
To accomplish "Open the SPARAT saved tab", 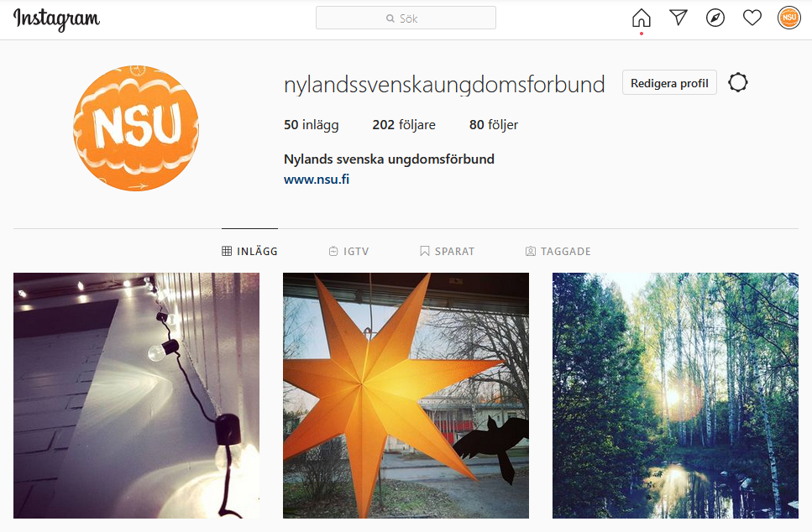I will (x=447, y=252).
